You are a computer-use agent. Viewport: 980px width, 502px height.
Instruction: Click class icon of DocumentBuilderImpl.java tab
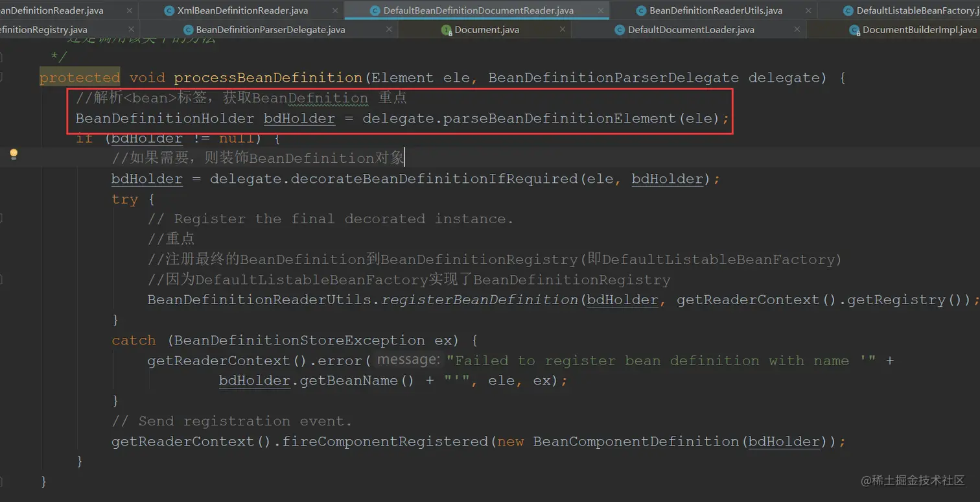pyautogui.click(x=854, y=30)
